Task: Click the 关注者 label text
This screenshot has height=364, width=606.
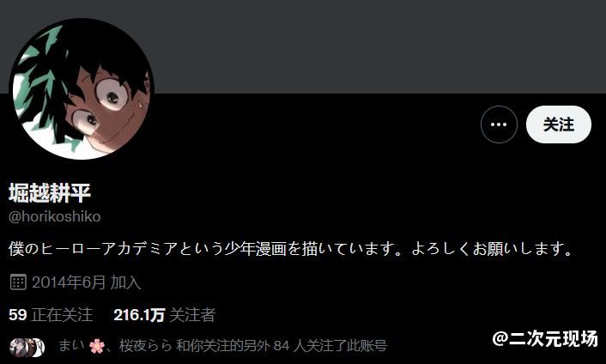Action: tap(192, 314)
